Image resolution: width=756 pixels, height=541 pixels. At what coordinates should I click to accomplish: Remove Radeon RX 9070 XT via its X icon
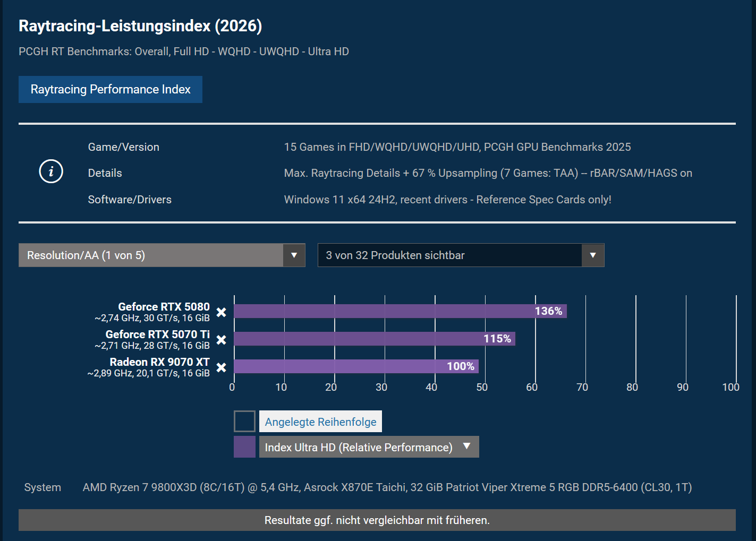point(222,367)
